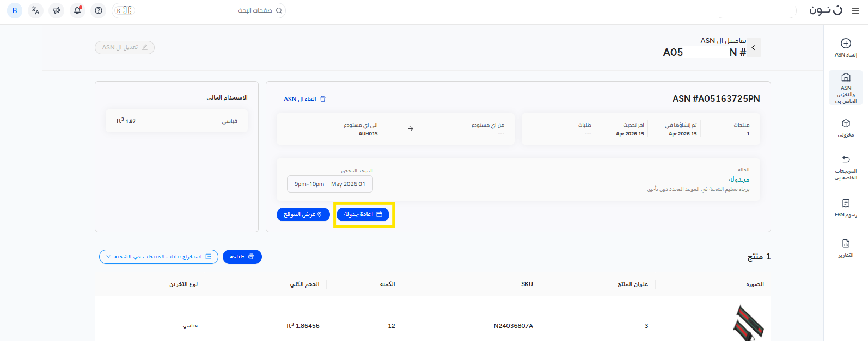The image size is (868, 341).
Task: Click the notifications bell icon
Action: point(77,10)
